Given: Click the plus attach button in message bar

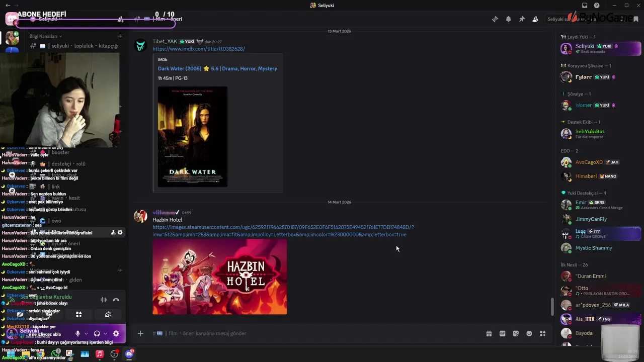Looking at the screenshot, I should (x=140, y=333).
